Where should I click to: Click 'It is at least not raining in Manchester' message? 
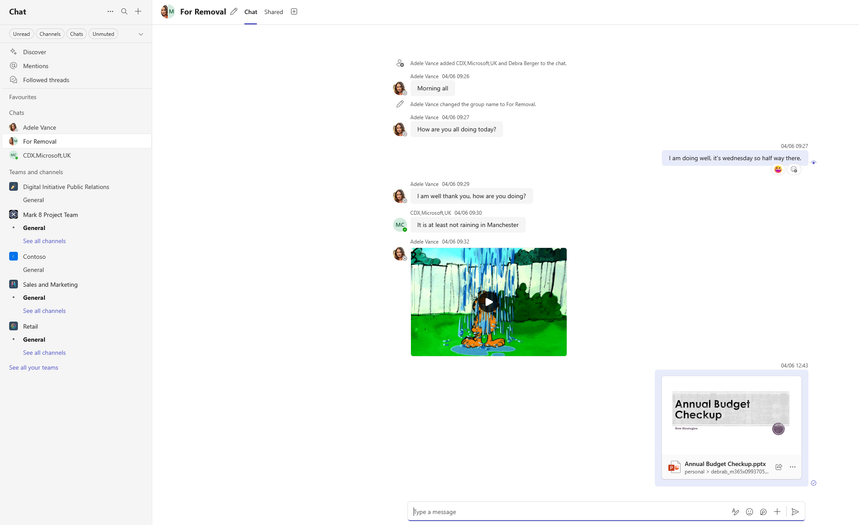pyautogui.click(x=467, y=225)
